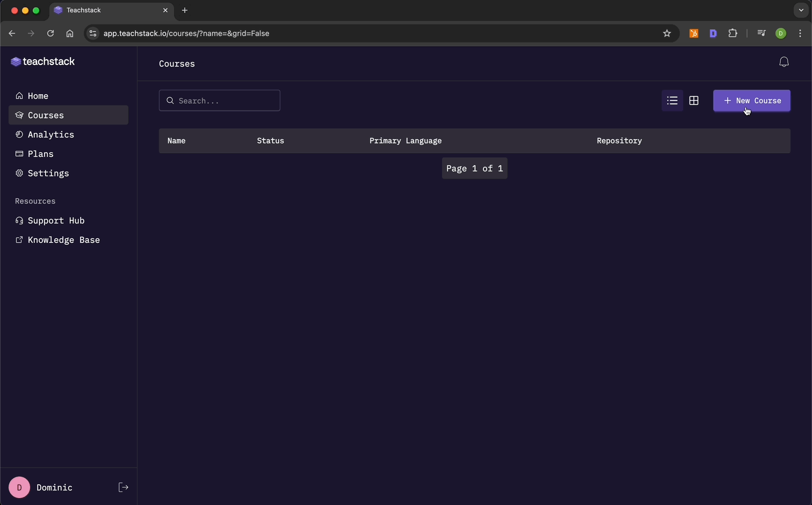
Task: Follow the Knowledge Base external link
Action: 19,240
